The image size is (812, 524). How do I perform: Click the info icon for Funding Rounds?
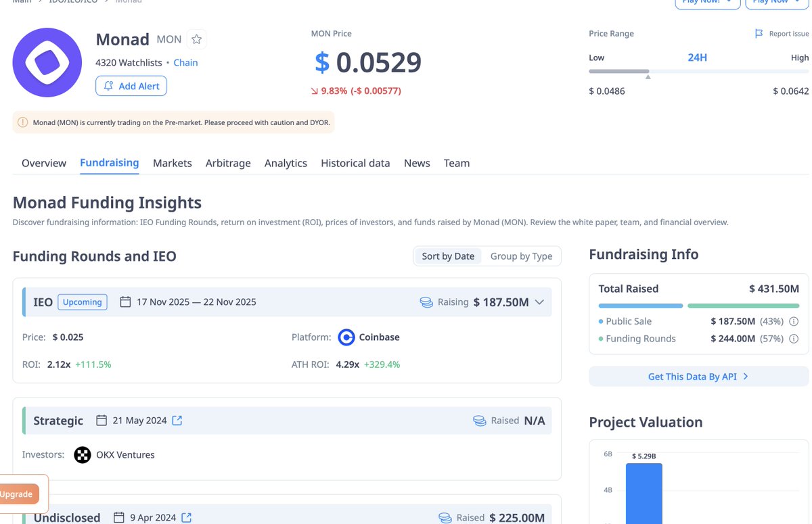794,338
